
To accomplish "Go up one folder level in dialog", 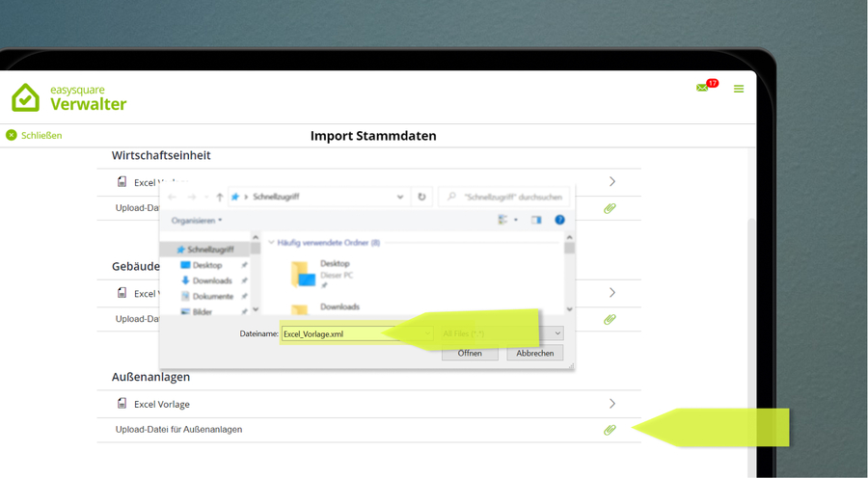I will pyautogui.click(x=219, y=197).
